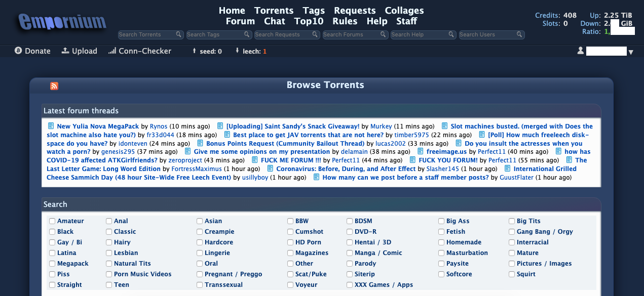644x296 pixels.
Task: Open Staff in main navigation
Action: coord(407,21)
